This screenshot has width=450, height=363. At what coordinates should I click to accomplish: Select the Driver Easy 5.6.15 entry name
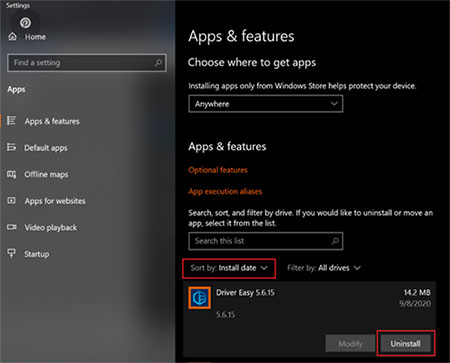pos(245,293)
